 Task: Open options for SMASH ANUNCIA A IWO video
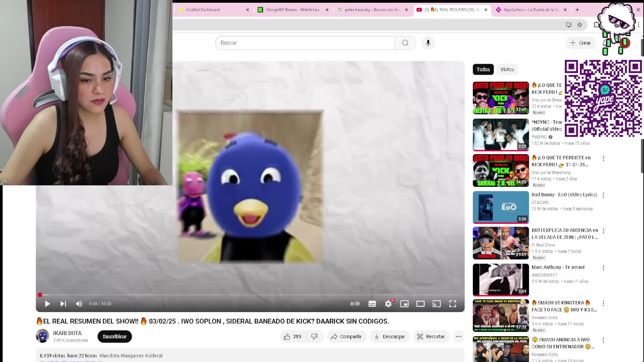point(603,340)
